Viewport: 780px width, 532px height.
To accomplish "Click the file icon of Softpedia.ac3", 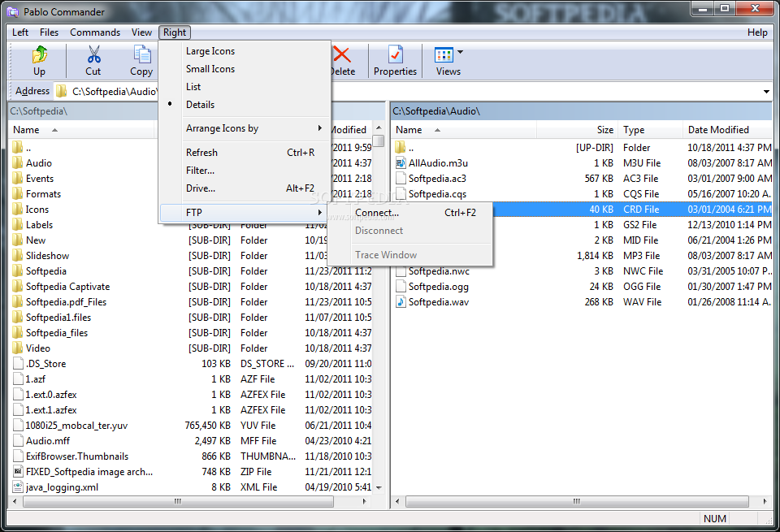I will [x=401, y=178].
